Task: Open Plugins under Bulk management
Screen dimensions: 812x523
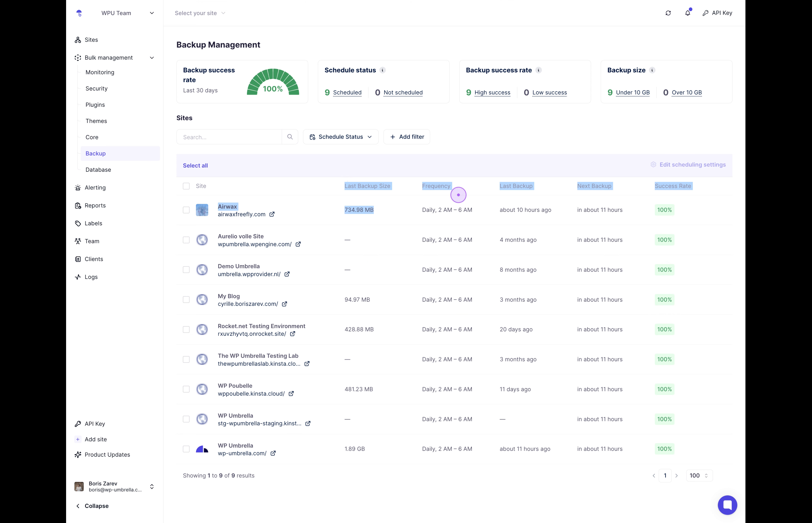Action: (95, 105)
